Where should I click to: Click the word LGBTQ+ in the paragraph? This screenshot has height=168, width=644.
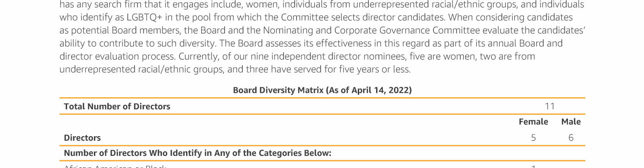pos(141,17)
